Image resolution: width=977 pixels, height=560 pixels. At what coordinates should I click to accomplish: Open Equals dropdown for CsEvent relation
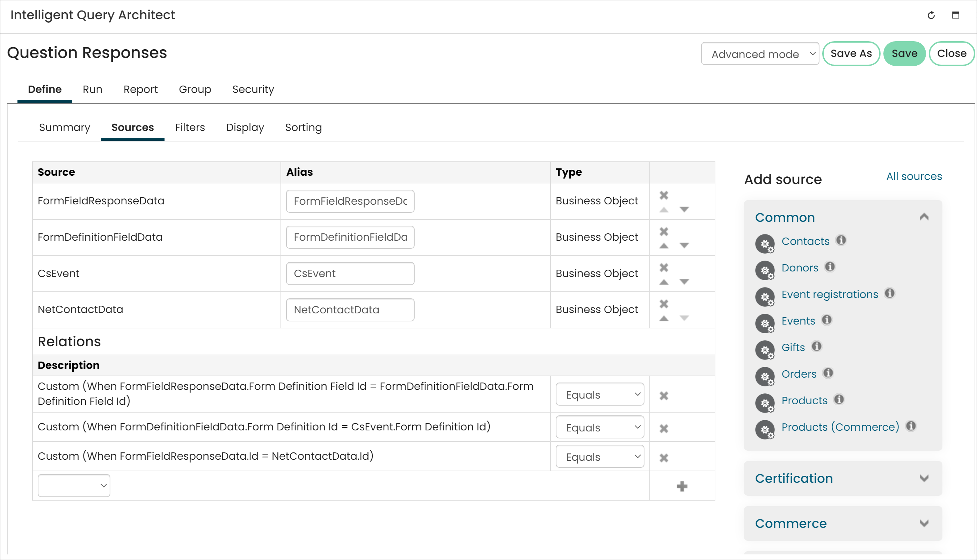(x=599, y=427)
